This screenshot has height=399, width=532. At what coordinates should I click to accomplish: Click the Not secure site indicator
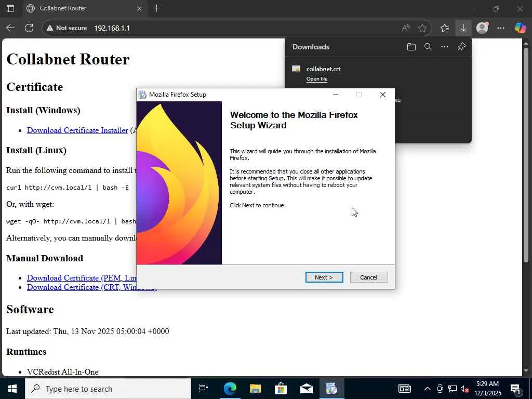[67, 28]
